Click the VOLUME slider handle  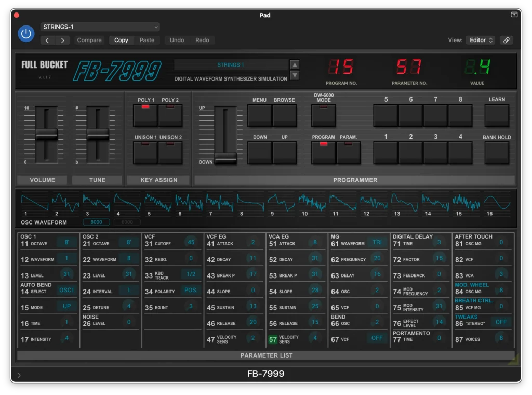[46, 135]
